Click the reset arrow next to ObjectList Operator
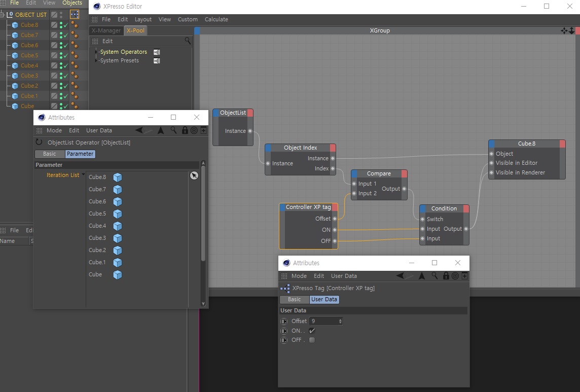This screenshot has width=580, height=392. tap(39, 142)
